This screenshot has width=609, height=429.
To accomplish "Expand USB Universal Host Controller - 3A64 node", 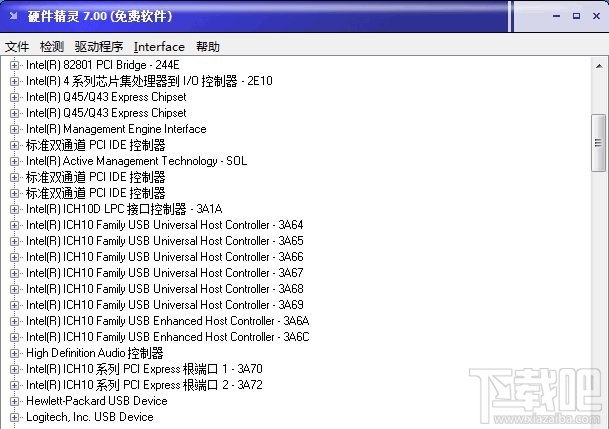I will click(x=14, y=225).
